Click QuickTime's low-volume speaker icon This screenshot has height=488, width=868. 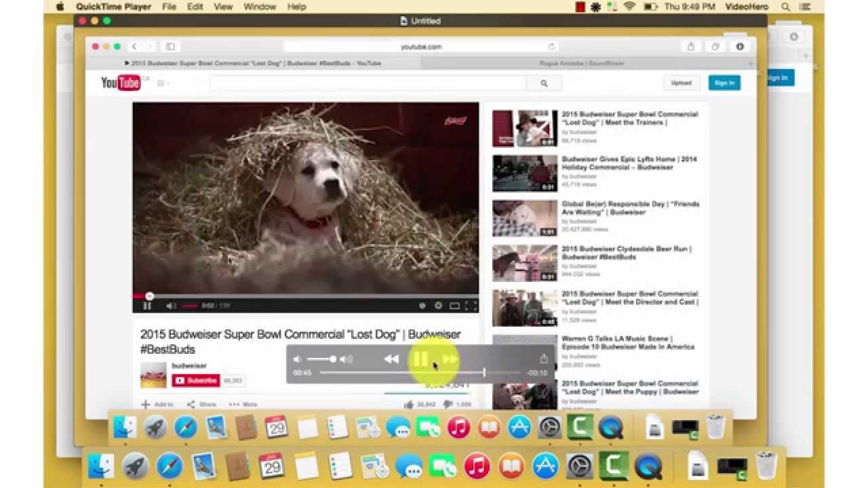click(298, 359)
